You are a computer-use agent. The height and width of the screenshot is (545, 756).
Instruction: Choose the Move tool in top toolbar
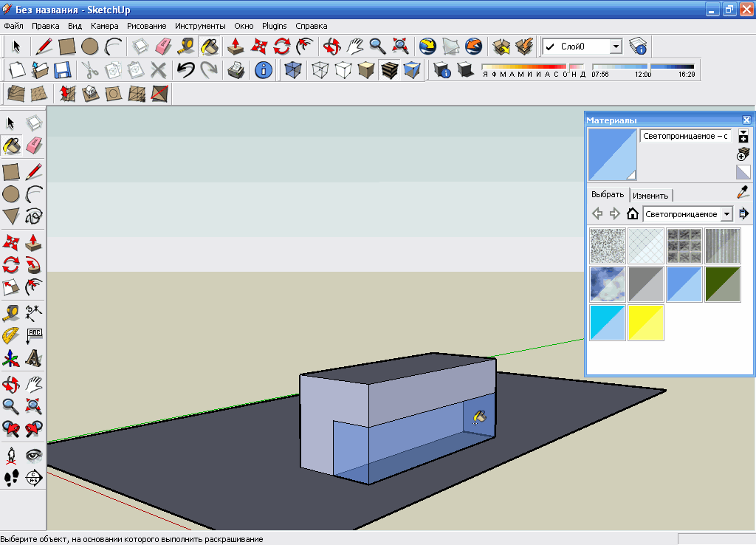259,47
